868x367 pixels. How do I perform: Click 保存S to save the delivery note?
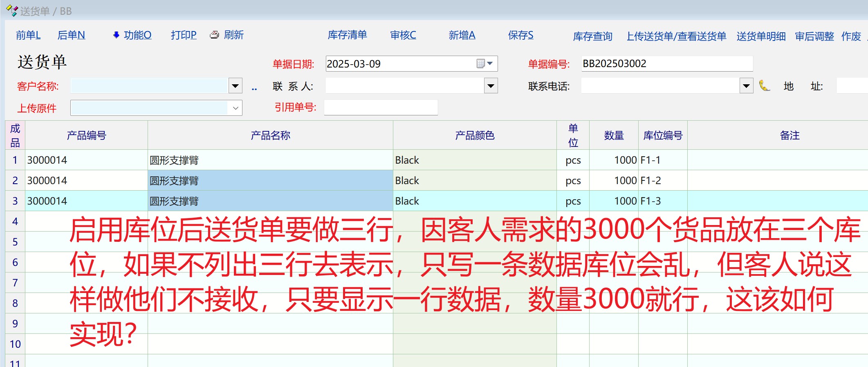point(520,35)
